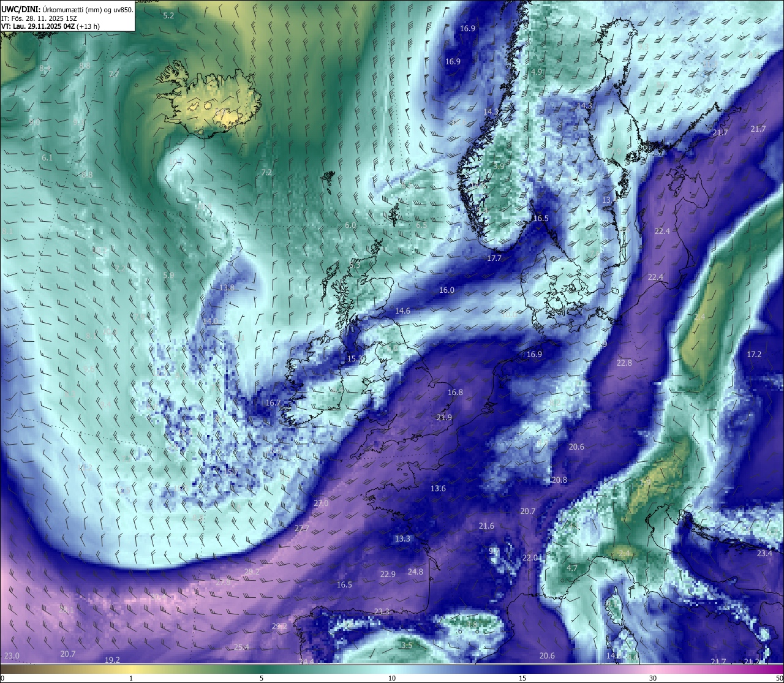Image resolution: width=784 pixels, height=683 pixels.
Task: Click the value 22.0 near the Alps
Action: pos(530,557)
